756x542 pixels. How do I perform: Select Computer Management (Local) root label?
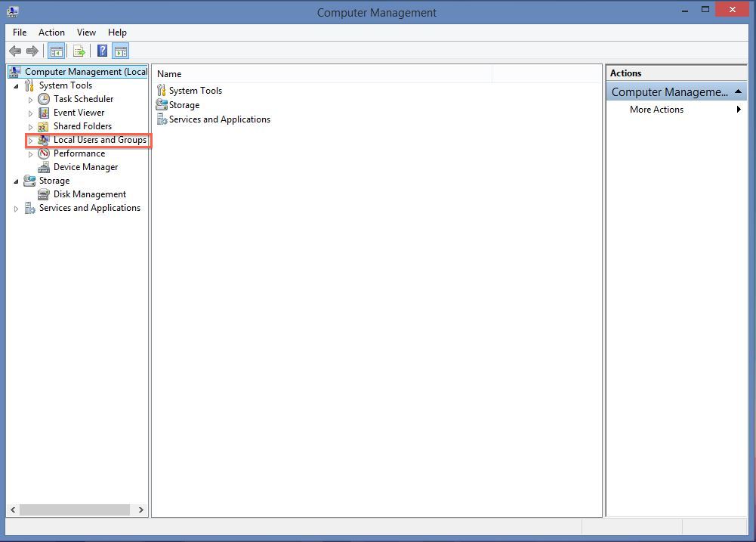pos(86,72)
